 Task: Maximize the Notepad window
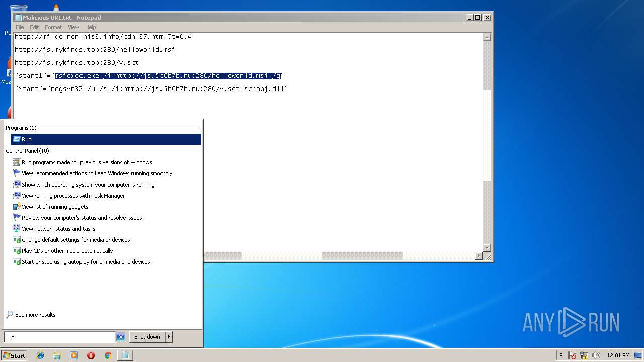(x=477, y=17)
